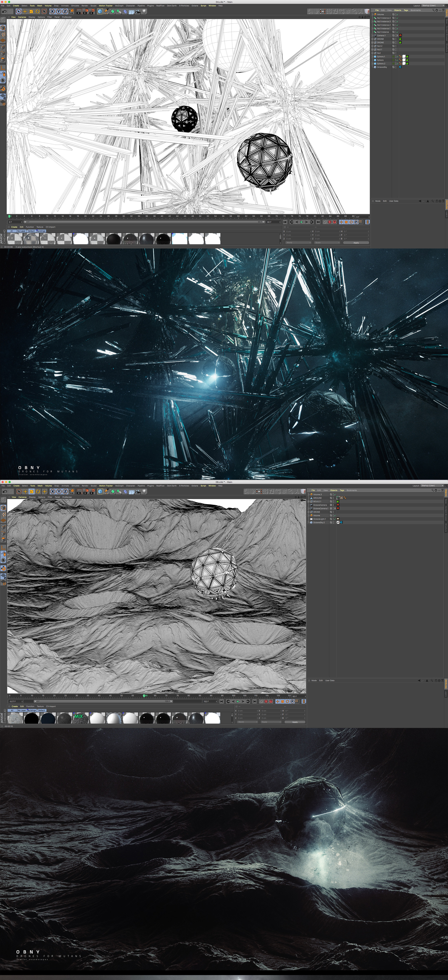Click Apply button in 04.c4d coordinates
The height and width of the screenshot is (980, 448).
[356, 243]
